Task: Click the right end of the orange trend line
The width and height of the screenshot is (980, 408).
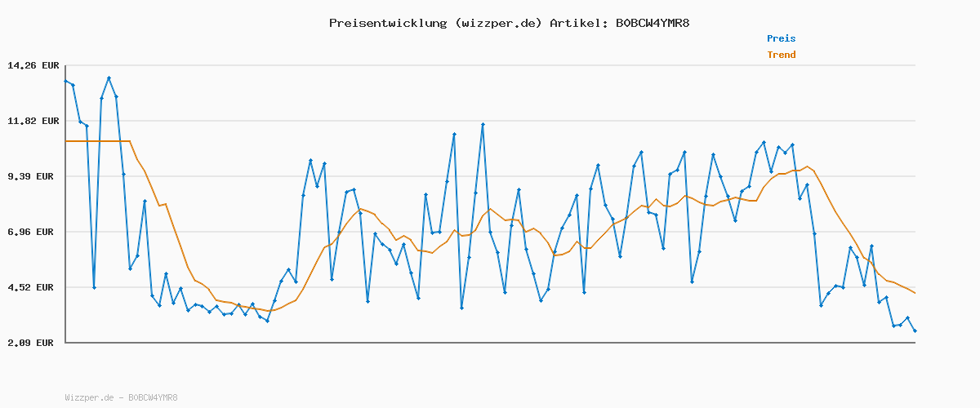Action: [x=915, y=293]
